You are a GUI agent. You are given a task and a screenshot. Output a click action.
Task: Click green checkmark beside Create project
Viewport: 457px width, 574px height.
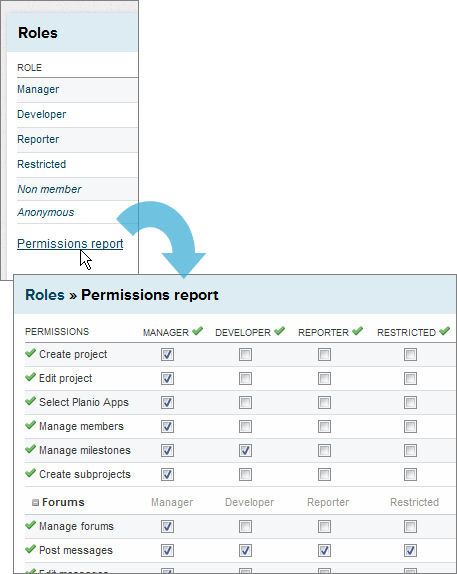[30, 353]
